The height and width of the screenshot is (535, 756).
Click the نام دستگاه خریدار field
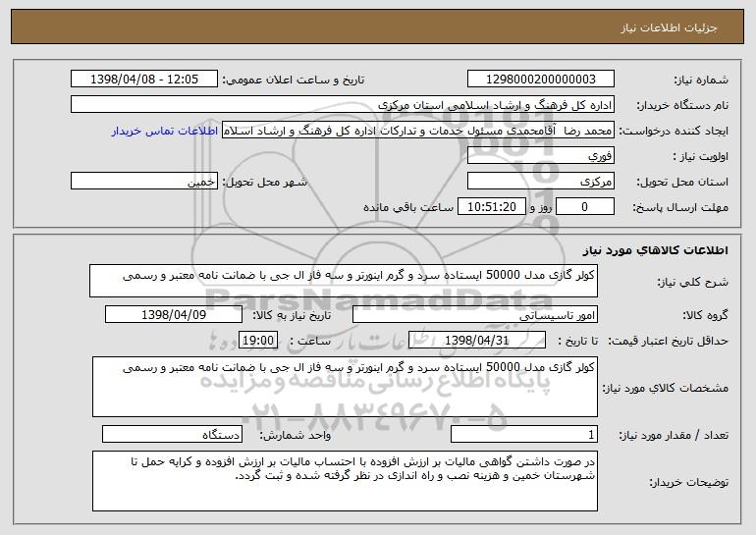tap(343, 105)
